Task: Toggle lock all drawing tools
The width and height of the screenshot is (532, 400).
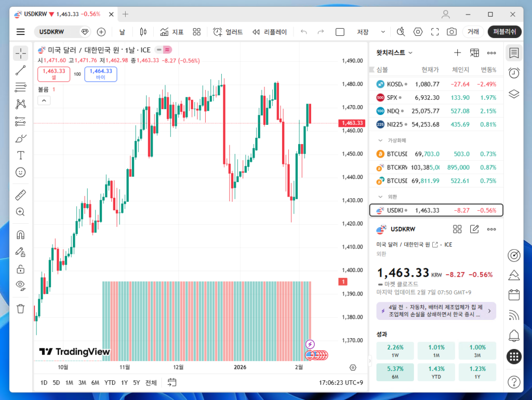Action: click(21, 269)
